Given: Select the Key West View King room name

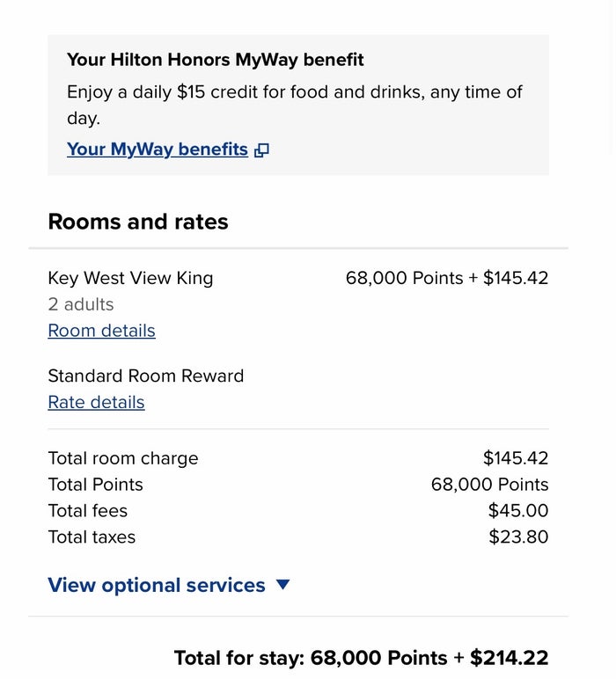Looking at the screenshot, I should click(x=130, y=278).
